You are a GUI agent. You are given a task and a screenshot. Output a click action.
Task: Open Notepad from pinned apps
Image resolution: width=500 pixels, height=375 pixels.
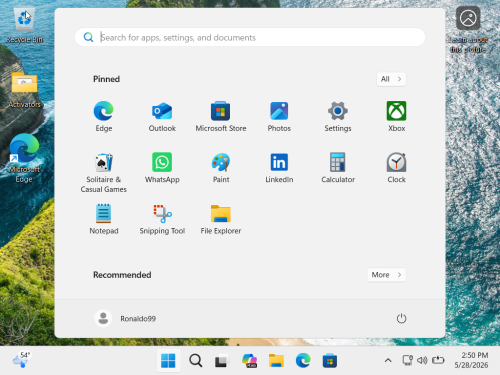point(104,219)
